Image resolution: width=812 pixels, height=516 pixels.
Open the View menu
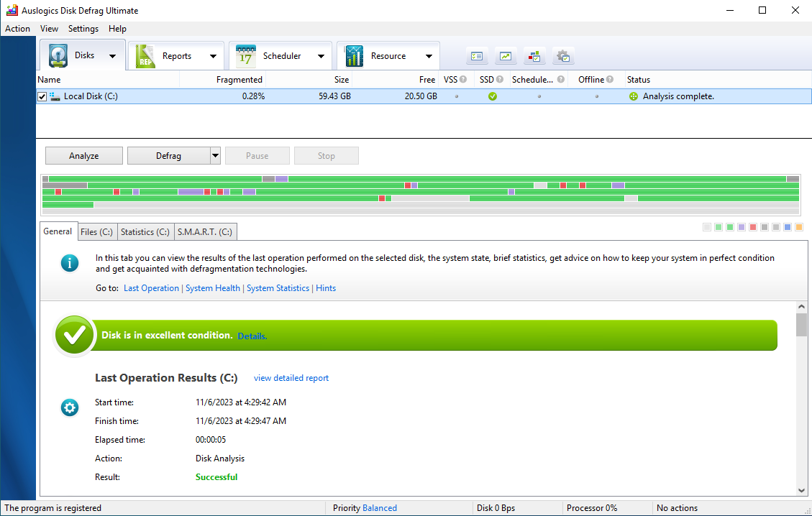coord(49,29)
